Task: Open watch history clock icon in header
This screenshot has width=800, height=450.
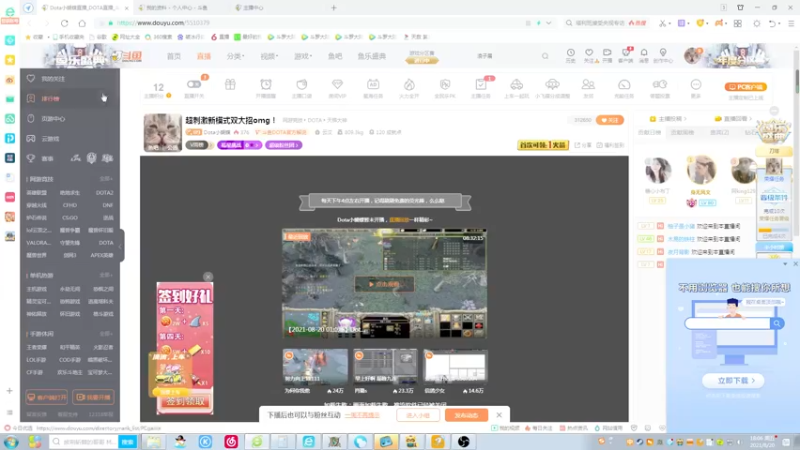Action: (x=570, y=53)
